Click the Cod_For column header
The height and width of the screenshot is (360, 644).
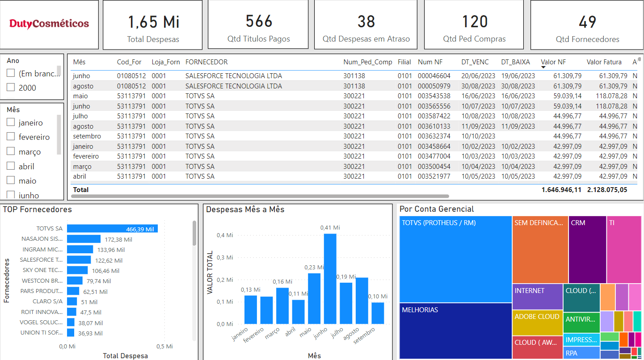(x=129, y=62)
